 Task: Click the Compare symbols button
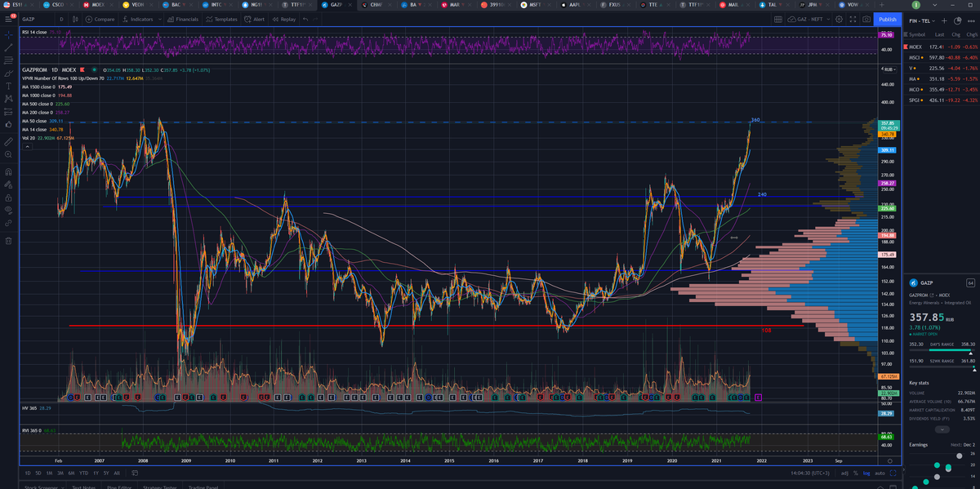tap(100, 19)
